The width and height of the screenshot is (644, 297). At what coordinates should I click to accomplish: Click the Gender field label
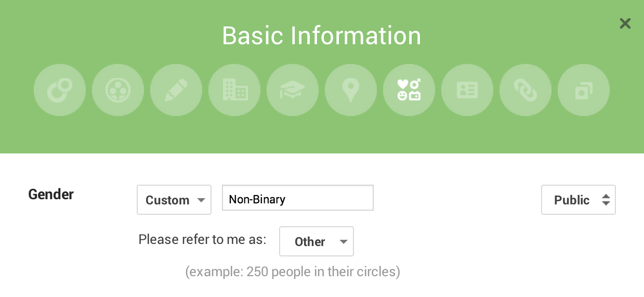click(x=51, y=195)
